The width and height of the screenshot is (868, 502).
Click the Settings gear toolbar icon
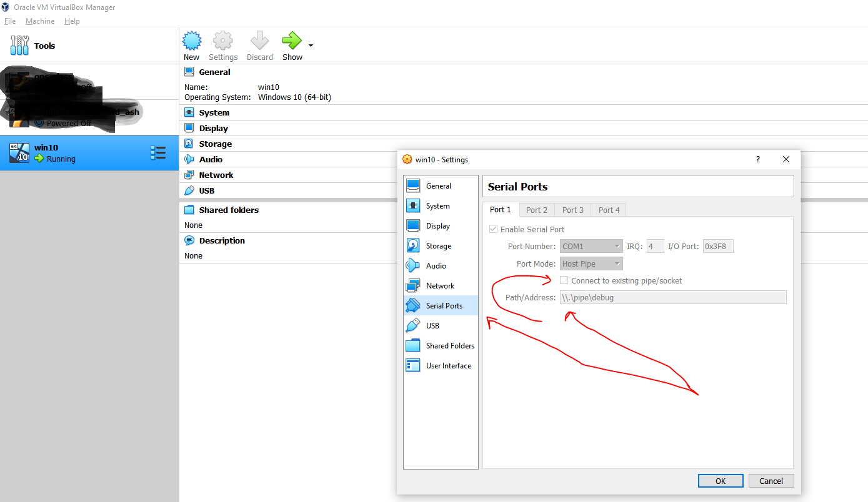(x=223, y=41)
